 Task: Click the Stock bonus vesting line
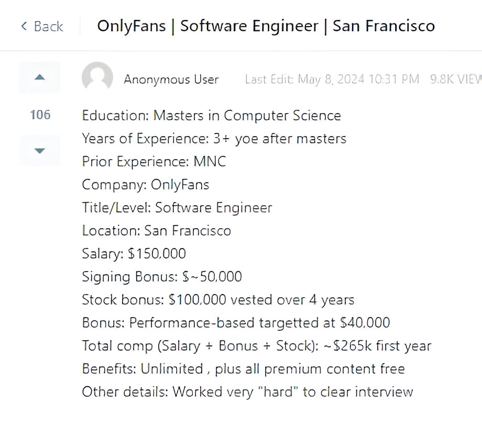pyautogui.click(x=218, y=300)
